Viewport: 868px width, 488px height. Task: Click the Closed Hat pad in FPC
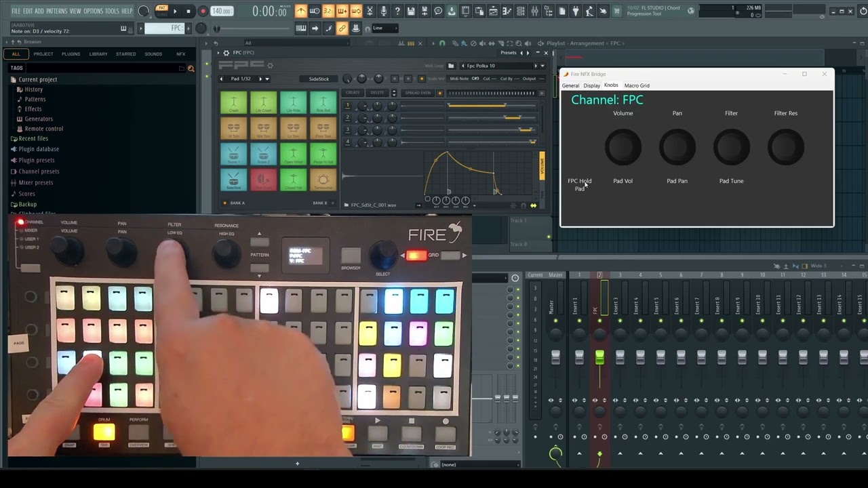[293, 180]
